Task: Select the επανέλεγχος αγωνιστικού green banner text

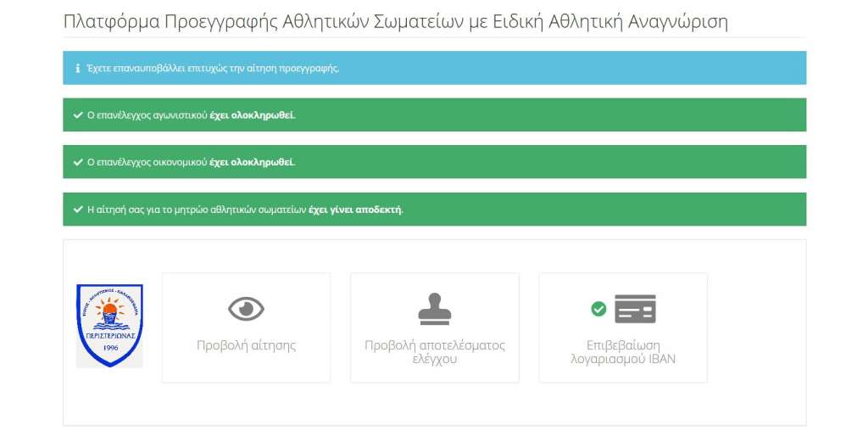Action: coord(147,115)
